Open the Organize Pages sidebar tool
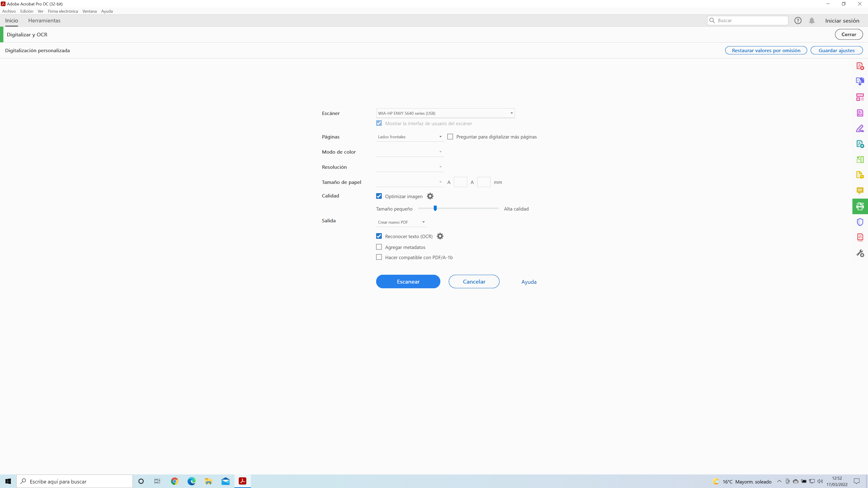 click(860, 97)
